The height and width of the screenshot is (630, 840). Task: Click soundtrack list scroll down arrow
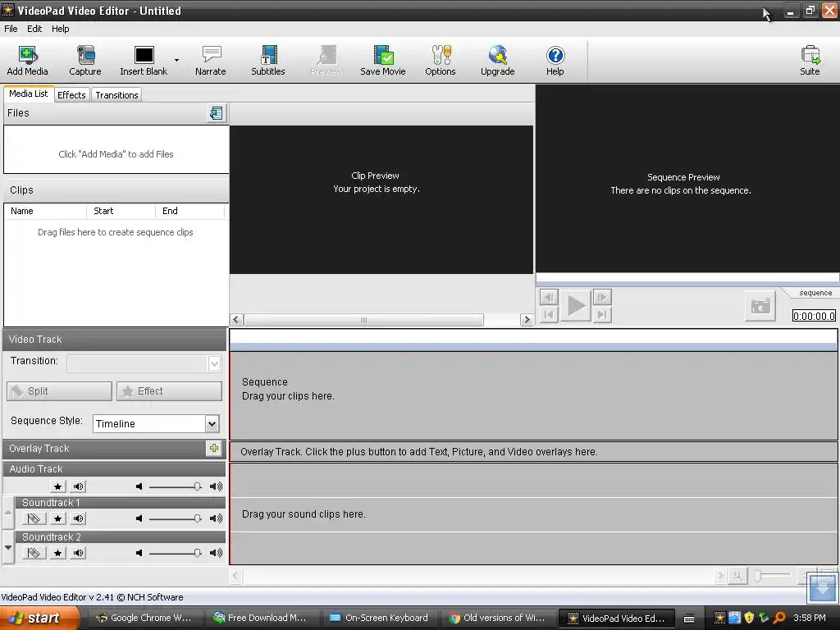[8, 547]
